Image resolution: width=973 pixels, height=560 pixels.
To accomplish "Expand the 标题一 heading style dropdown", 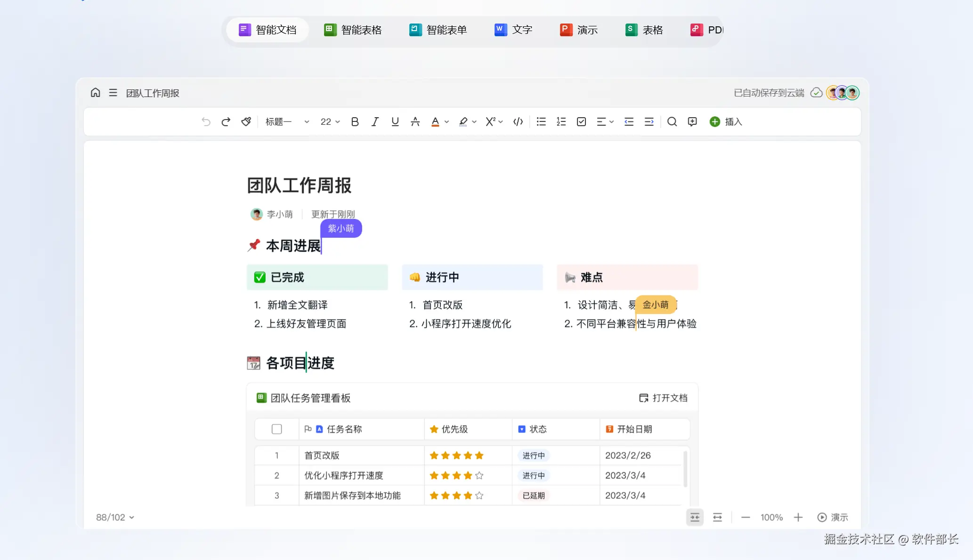I will [x=287, y=122].
